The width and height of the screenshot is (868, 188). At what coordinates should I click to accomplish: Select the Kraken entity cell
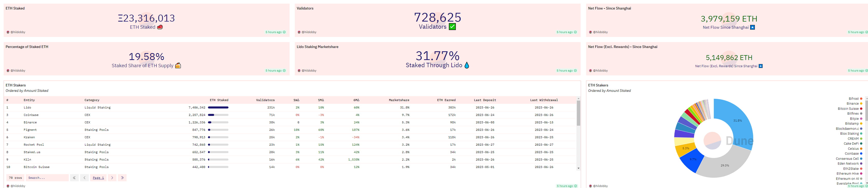pyautogui.click(x=29, y=137)
